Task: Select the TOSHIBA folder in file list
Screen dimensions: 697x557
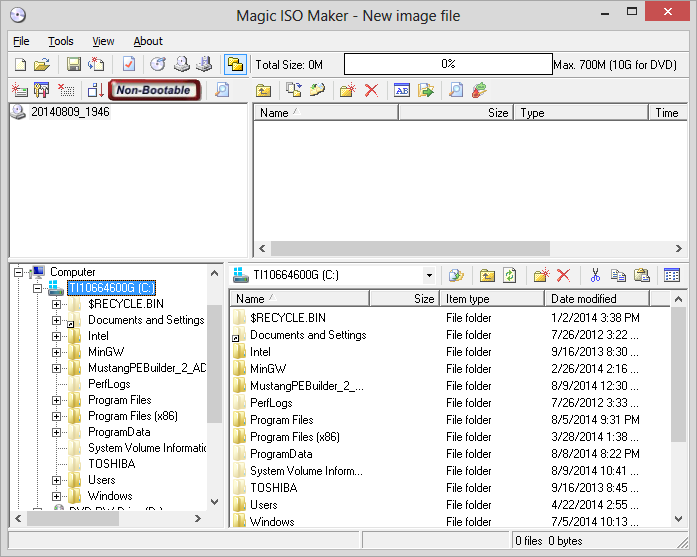Action: (x=273, y=488)
